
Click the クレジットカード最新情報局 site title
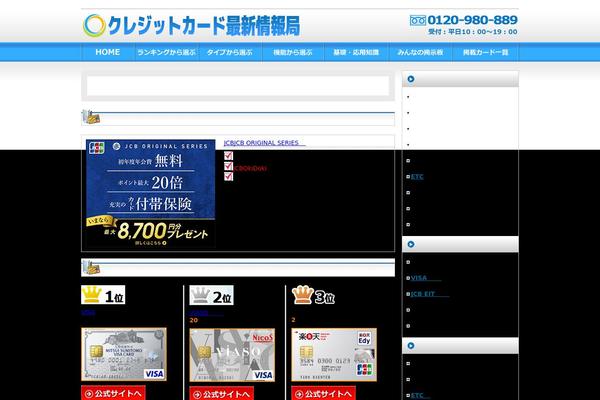tap(204, 26)
